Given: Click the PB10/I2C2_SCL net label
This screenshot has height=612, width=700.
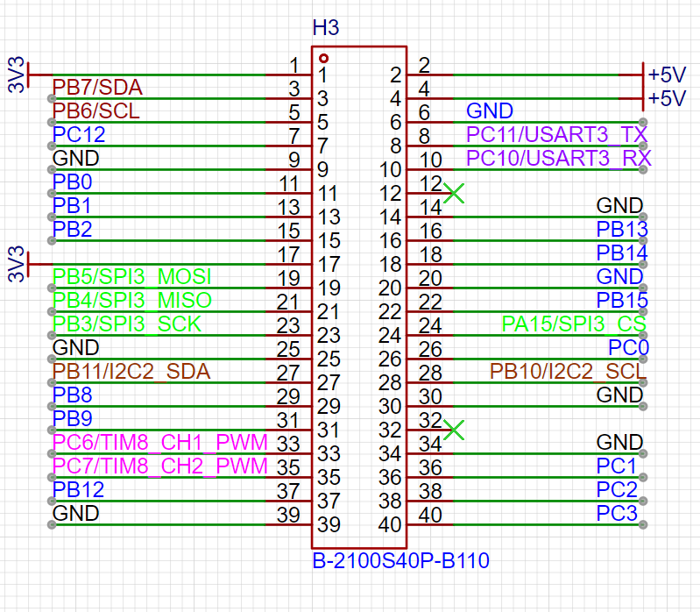Looking at the screenshot, I should pos(568,371).
